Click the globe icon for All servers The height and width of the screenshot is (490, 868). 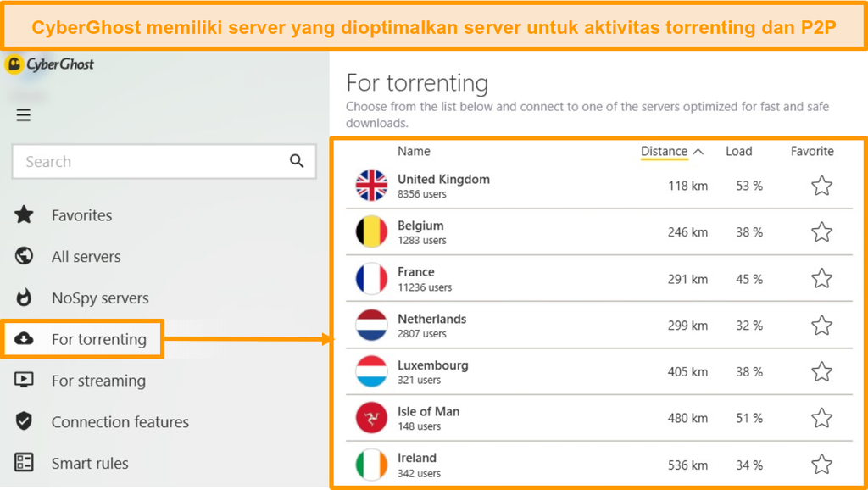pos(24,256)
